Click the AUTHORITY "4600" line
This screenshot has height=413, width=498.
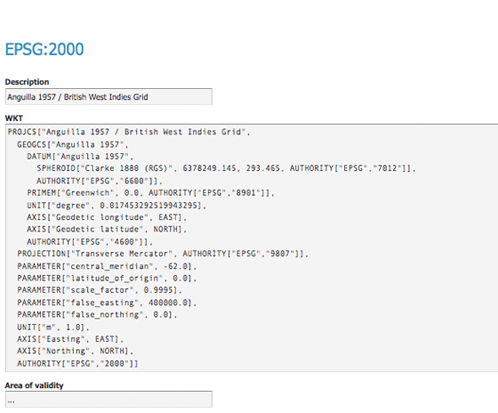pyautogui.click(x=90, y=241)
